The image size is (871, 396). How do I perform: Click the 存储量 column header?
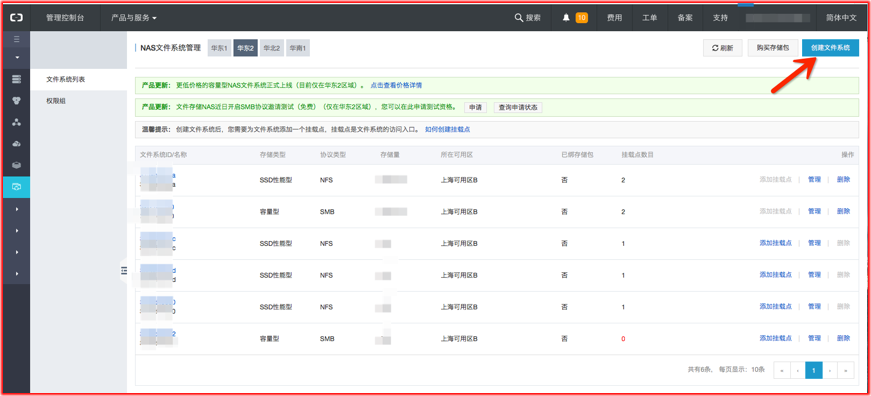coord(390,154)
